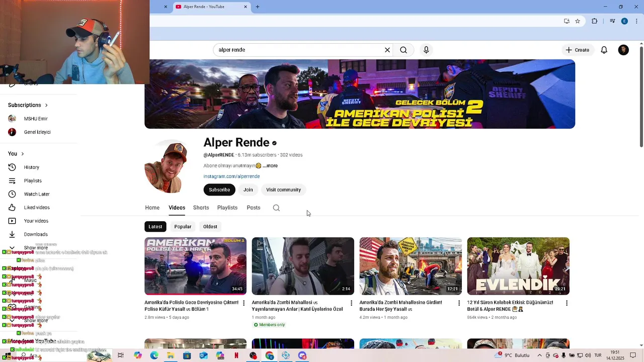Viewport: 644px width, 362px height.
Task: Click the channel banner image
Action: [360, 94]
